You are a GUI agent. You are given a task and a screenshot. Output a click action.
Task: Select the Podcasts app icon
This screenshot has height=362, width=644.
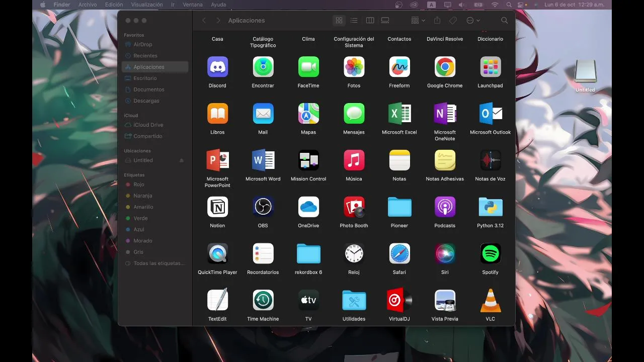click(x=445, y=207)
